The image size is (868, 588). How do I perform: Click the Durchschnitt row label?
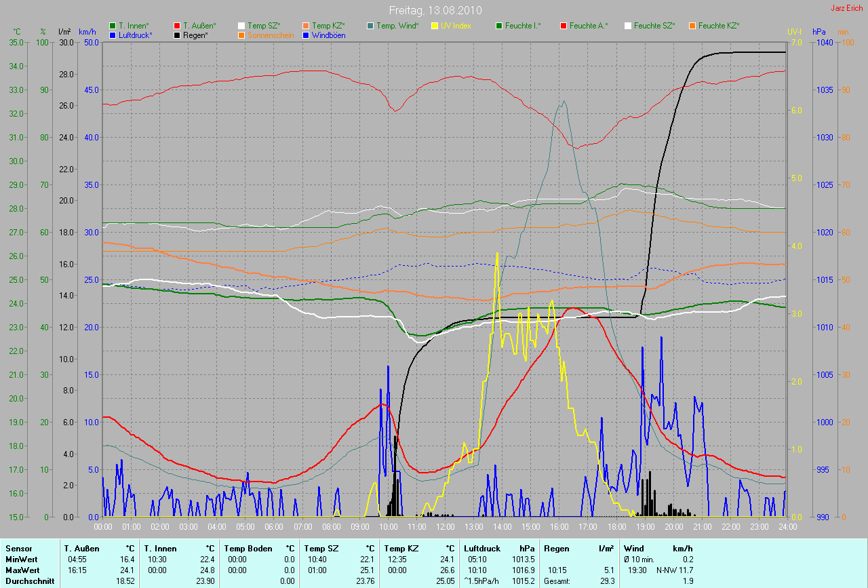30,581
